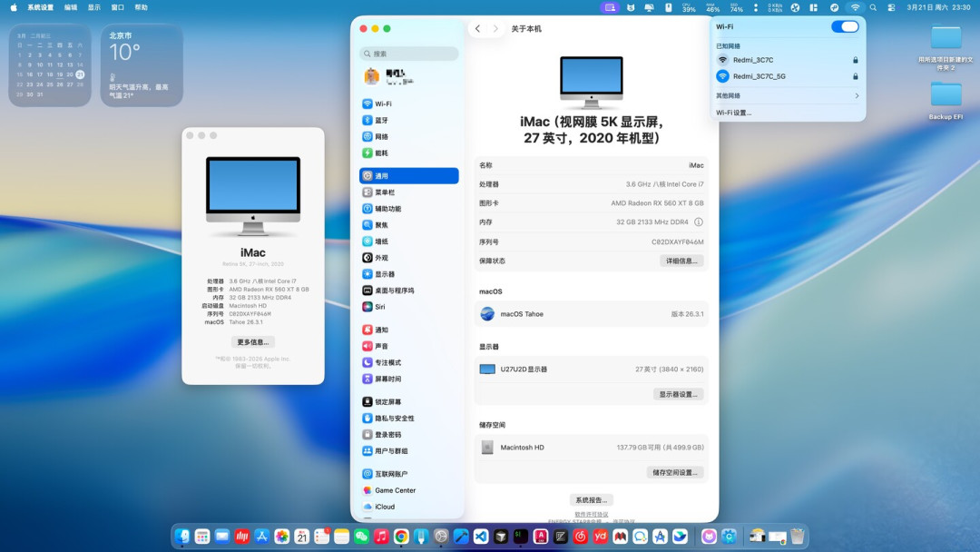Click 更多信息 in About This Mac window
The height and width of the screenshot is (552, 980).
point(252,342)
